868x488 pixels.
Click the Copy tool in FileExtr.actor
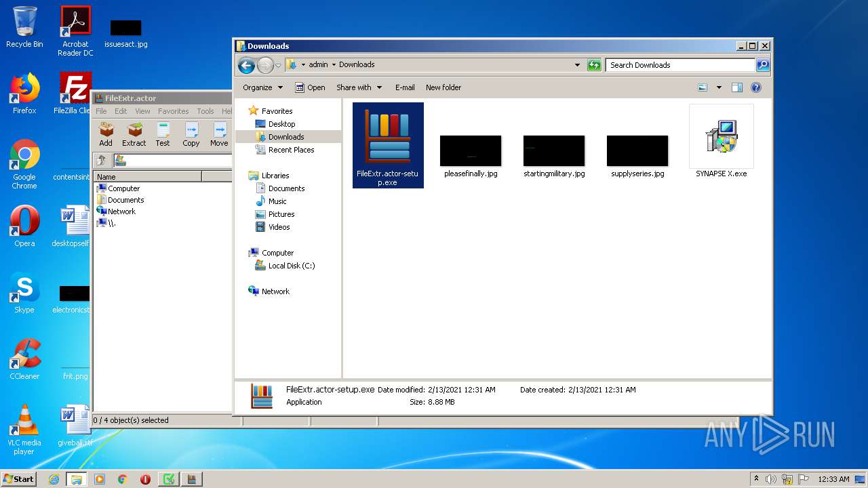pos(191,134)
